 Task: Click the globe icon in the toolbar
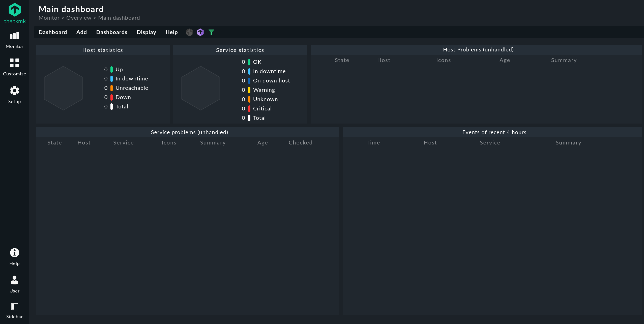pos(189,32)
